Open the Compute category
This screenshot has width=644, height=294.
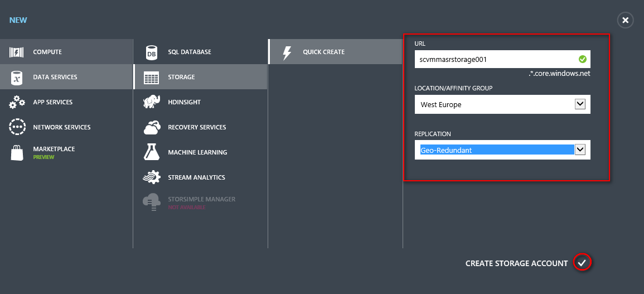(66, 52)
